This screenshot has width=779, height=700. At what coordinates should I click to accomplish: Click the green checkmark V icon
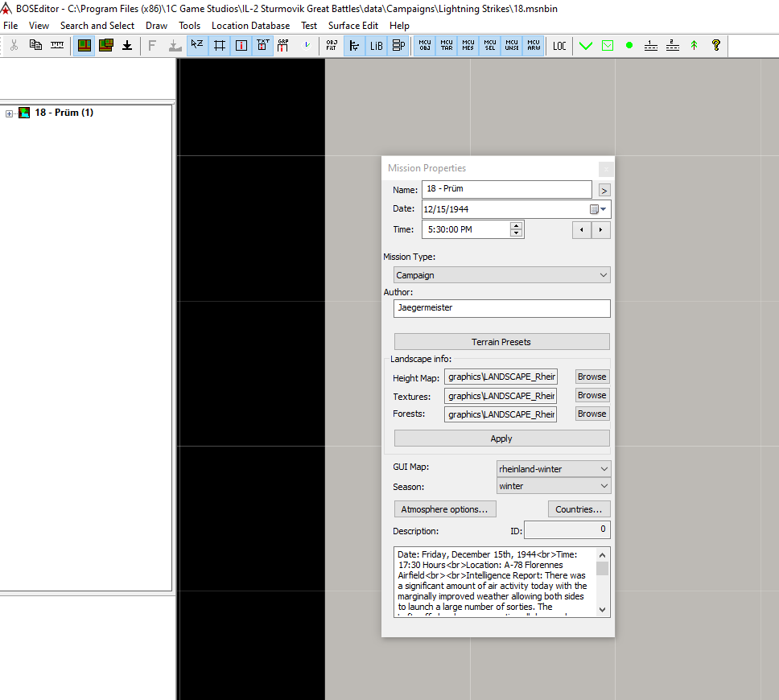tap(586, 46)
